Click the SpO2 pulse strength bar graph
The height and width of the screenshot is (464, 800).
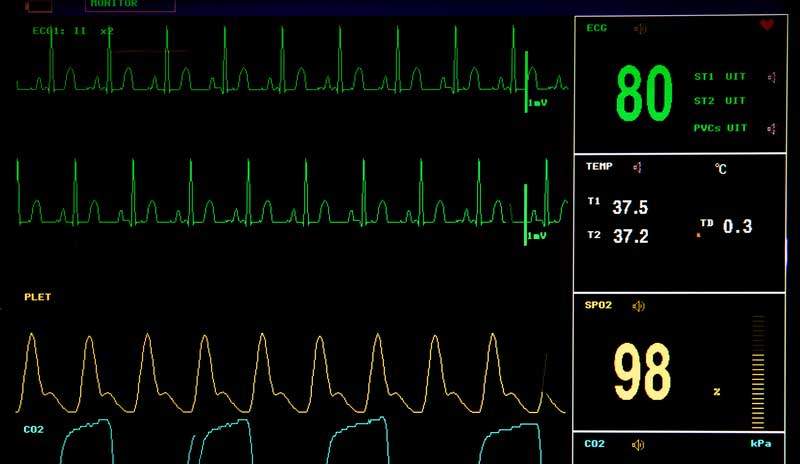coord(758,372)
